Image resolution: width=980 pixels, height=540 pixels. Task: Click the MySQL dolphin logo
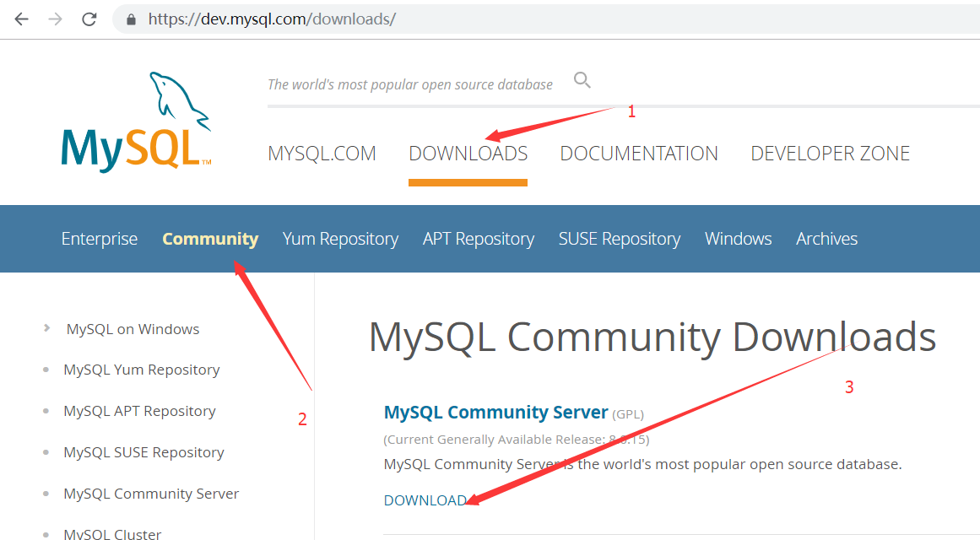(x=136, y=121)
